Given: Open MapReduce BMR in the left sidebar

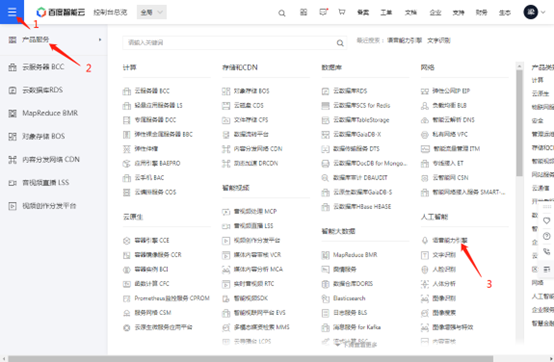Looking at the screenshot, I should [x=50, y=113].
